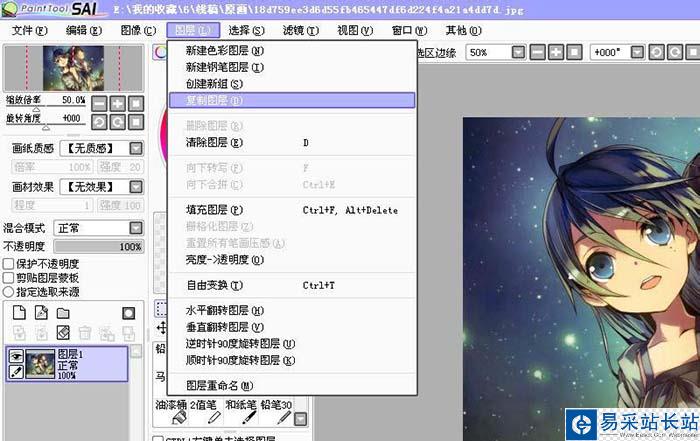Open the 文件 menu
700x441 pixels.
point(29,30)
